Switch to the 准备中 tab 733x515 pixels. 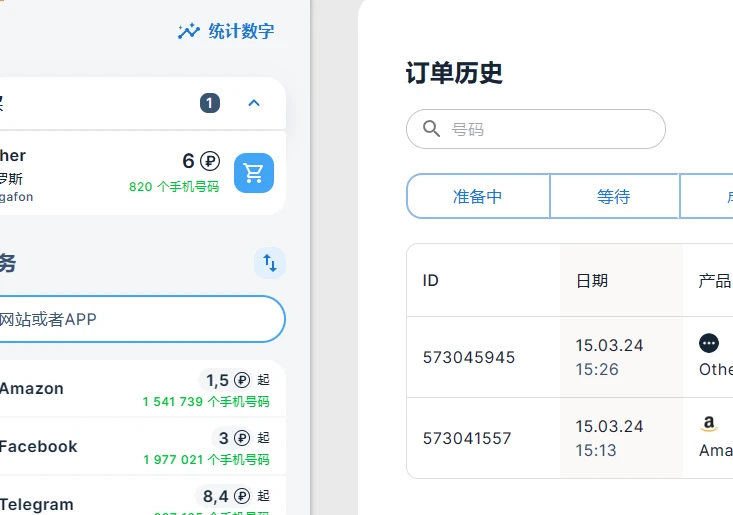pyautogui.click(x=478, y=196)
